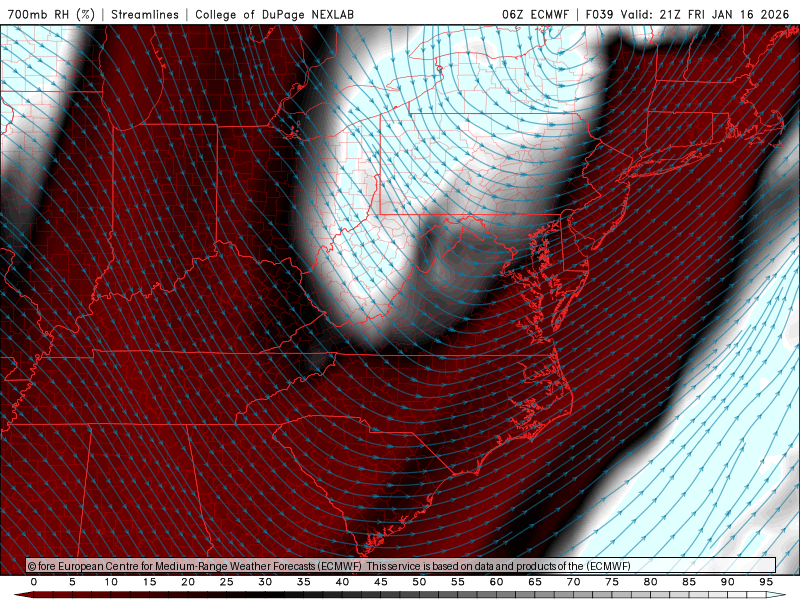This screenshot has height=600, width=800.
Task: Click the "15" value on the color scale
Action: (149, 582)
